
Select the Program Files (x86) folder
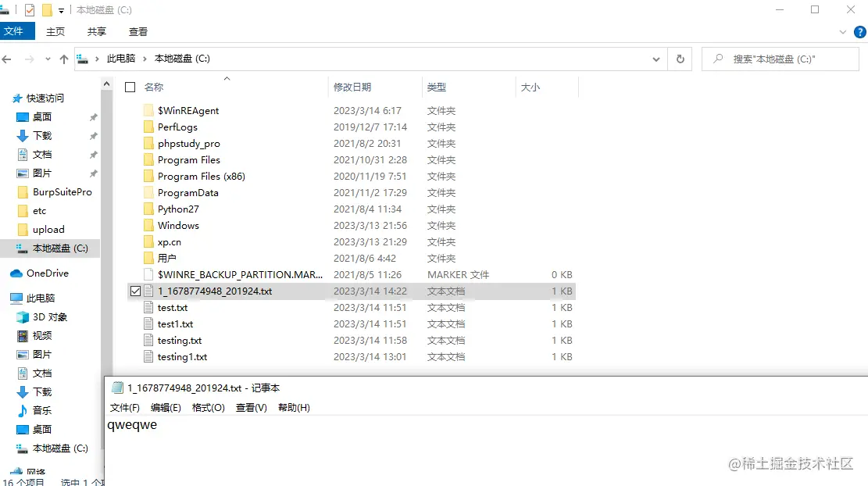[201, 177]
